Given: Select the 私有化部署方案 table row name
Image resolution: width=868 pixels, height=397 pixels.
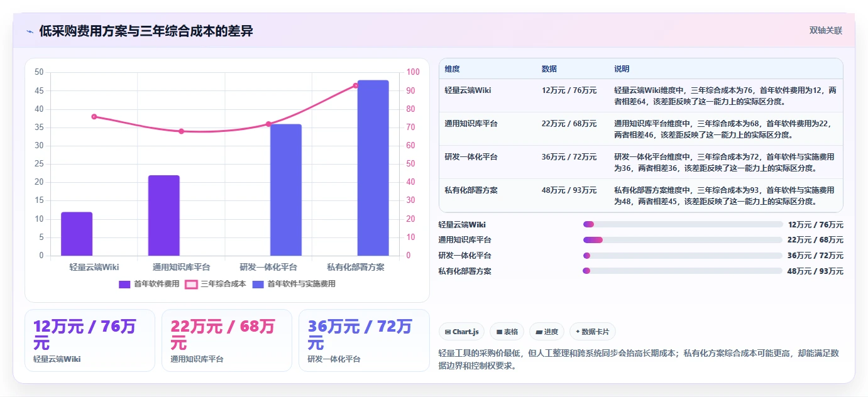Looking at the screenshot, I should pyautogui.click(x=471, y=190).
